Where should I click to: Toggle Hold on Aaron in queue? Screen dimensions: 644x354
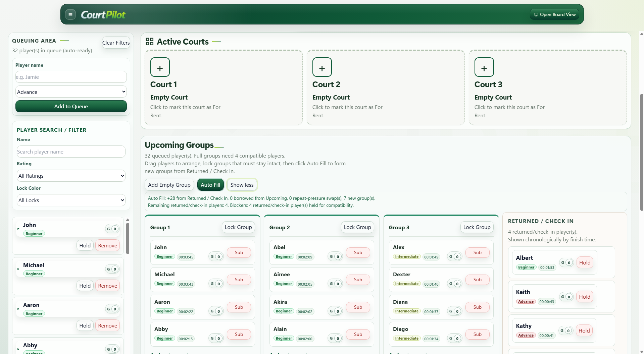point(85,326)
